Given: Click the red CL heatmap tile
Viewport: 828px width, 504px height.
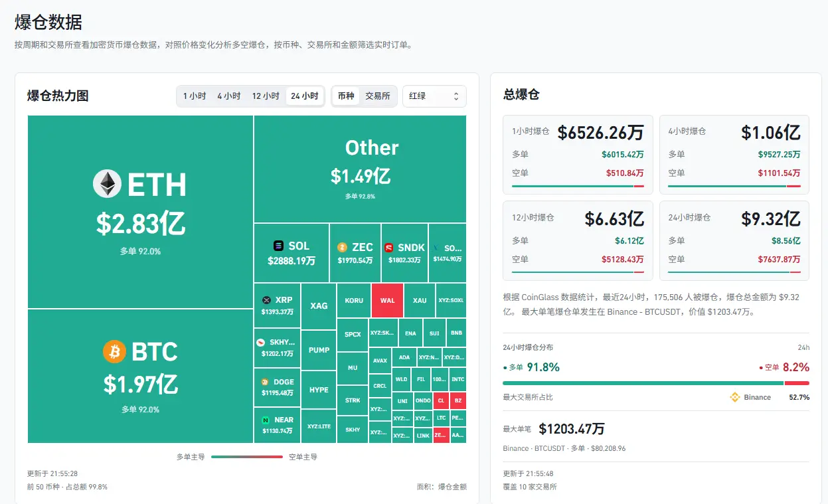Looking at the screenshot, I should (441, 401).
